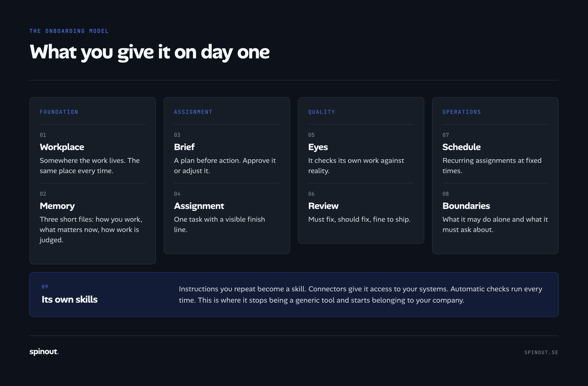This screenshot has width=588, height=386.
Task: Click the main title What you give it
Action: (x=149, y=52)
